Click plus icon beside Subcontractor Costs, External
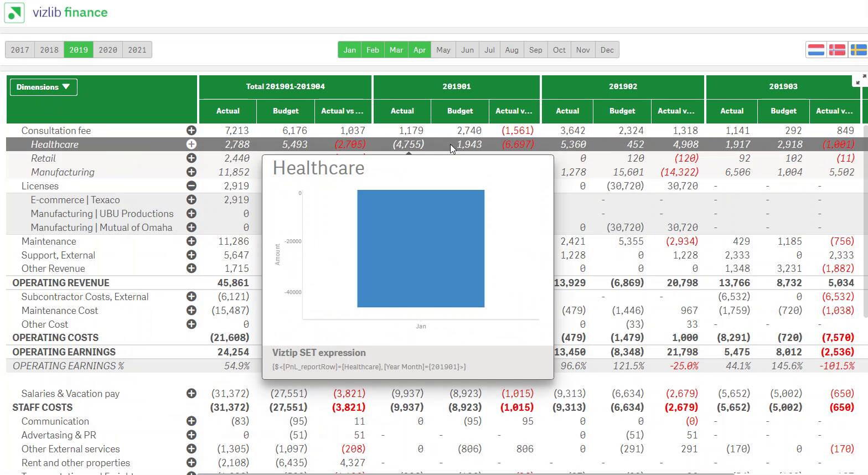The image size is (868, 475). click(x=192, y=297)
